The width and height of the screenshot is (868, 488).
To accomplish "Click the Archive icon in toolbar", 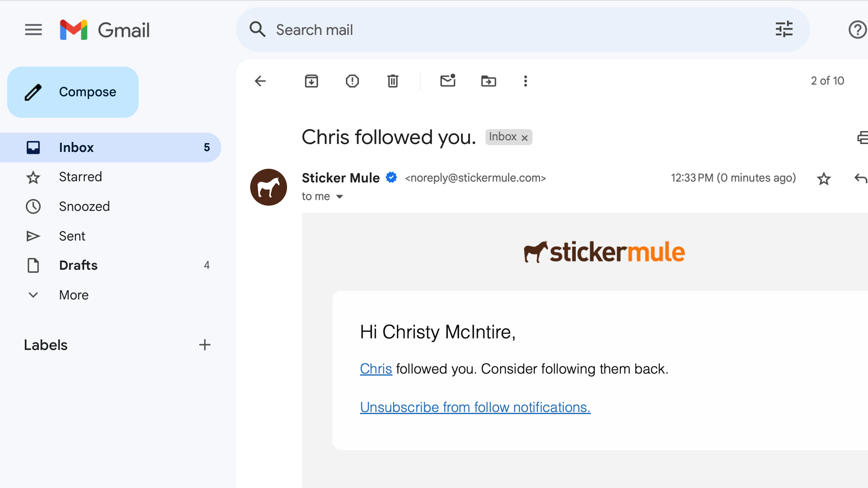I will pos(311,81).
